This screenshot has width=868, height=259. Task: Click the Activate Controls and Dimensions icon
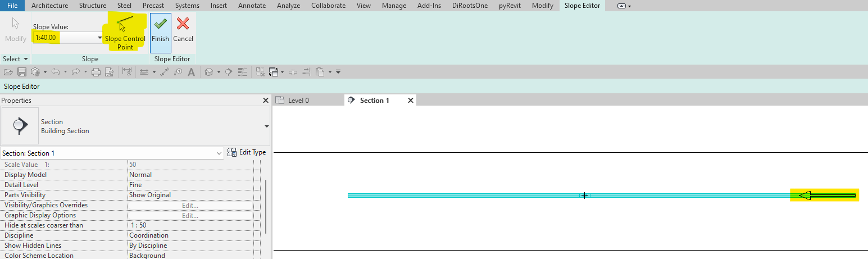pyautogui.click(x=127, y=72)
